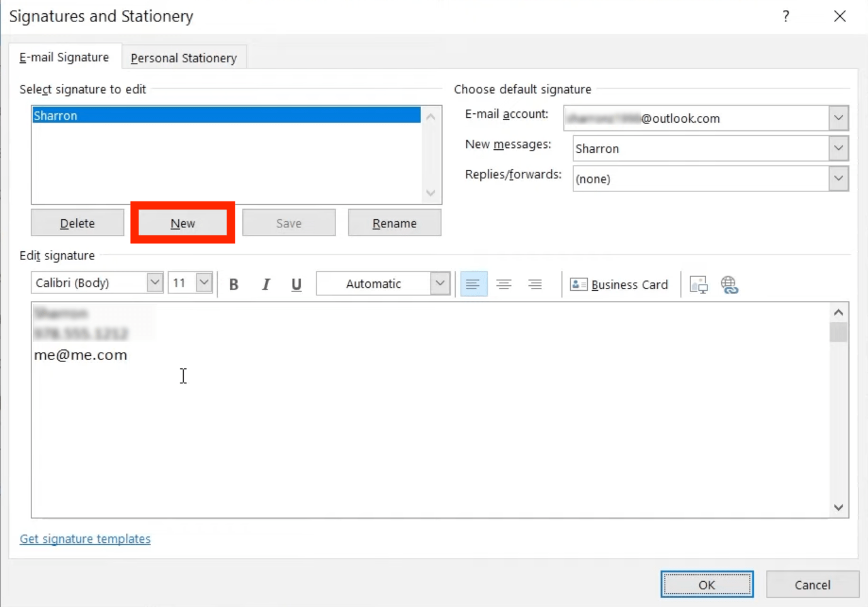
Task: Rename the selected signature
Action: (395, 223)
